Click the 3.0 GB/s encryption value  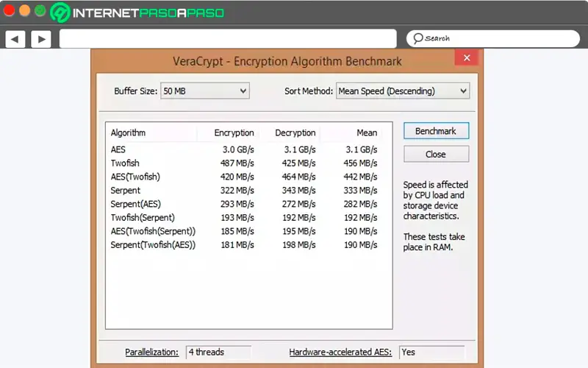238,149
